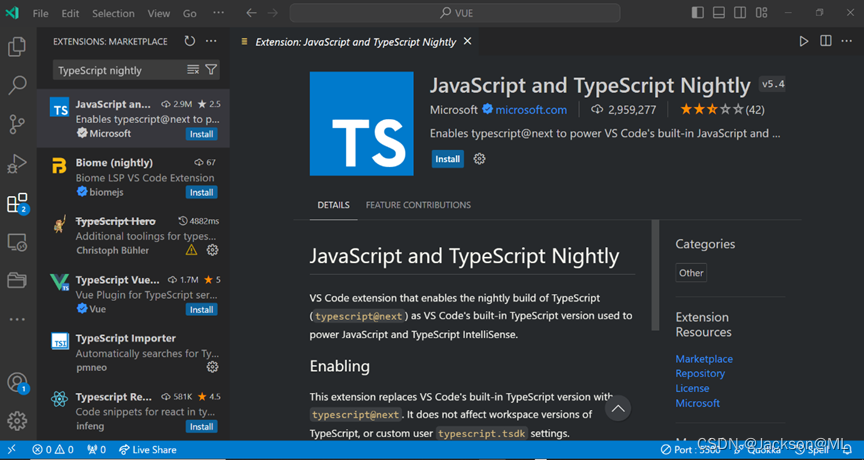Open remote window status bar button
The image size is (864, 460).
(x=12, y=450)
